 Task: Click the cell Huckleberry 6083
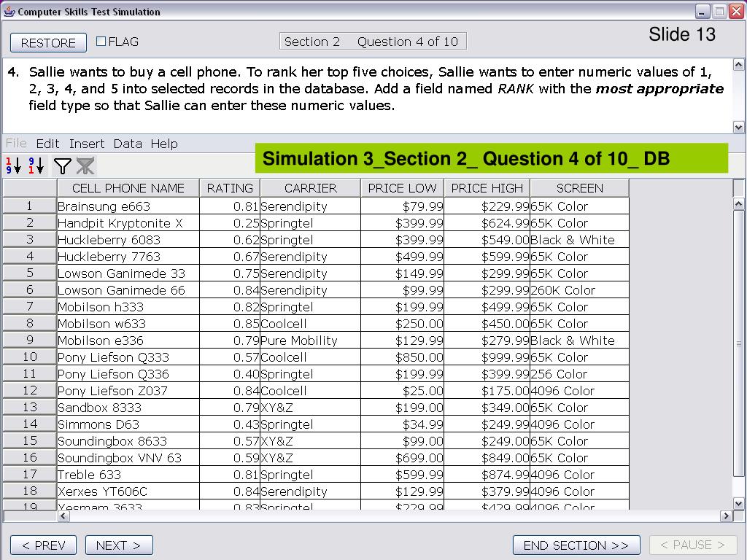128,239
